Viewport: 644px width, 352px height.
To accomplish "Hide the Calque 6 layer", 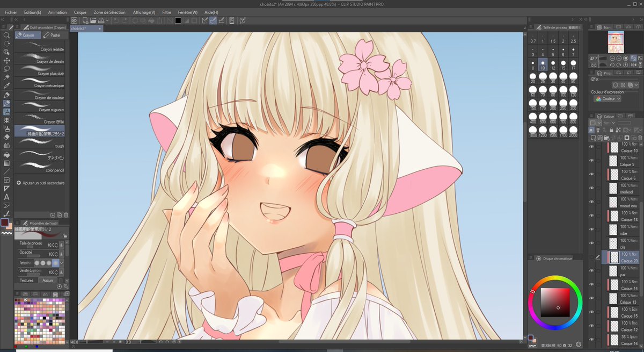I will 592,174.
